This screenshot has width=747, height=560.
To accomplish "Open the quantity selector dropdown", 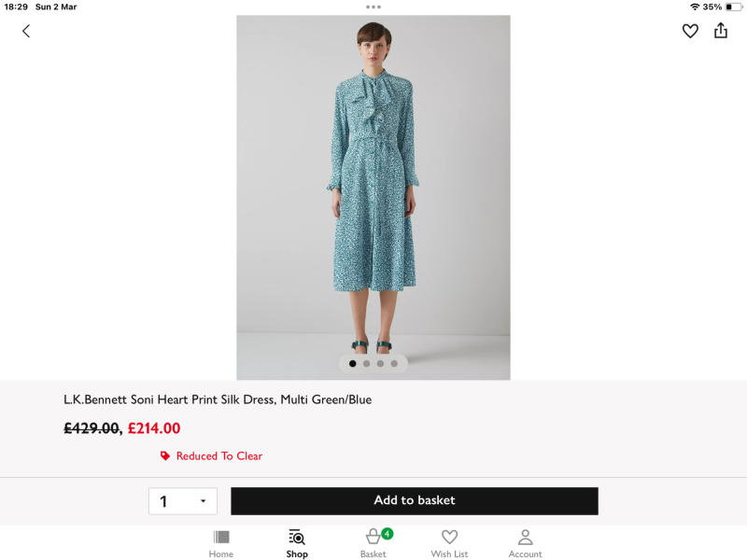I will pos(183,501).
